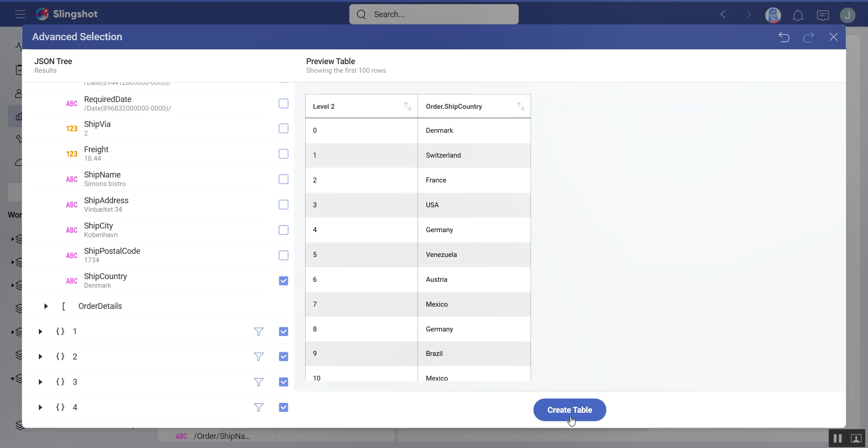
Task: Click the ABC type icon for ShipCity
Action: tap(72, 230)
